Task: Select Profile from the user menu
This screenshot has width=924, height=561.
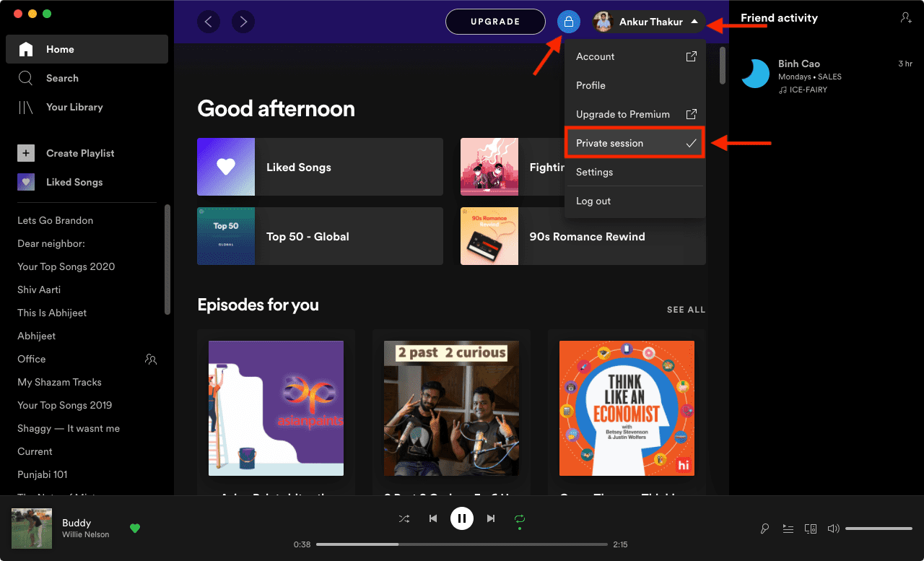Action: pos(635,85)
